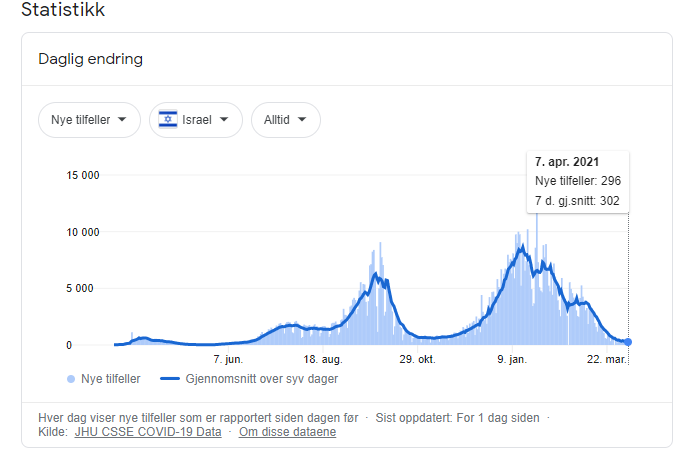Click the January peak of the chart
Viewport: 692px width, 459px height.
[x=521, y=247]
